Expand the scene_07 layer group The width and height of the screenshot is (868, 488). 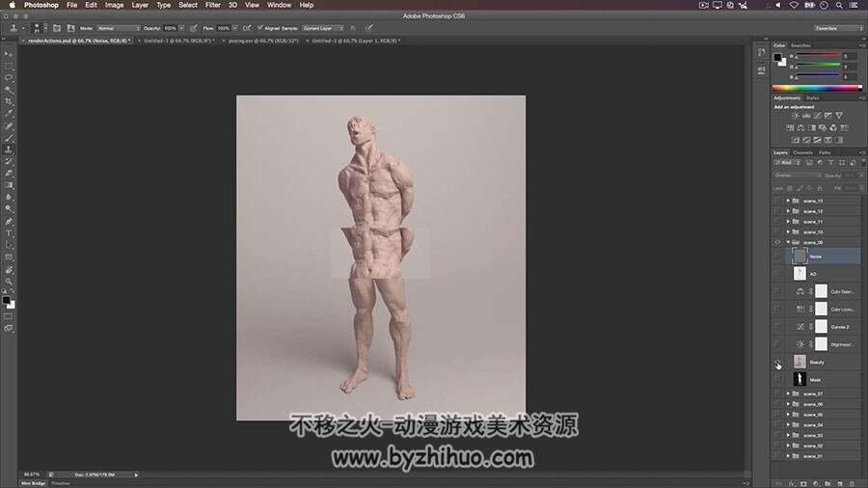pyautogui.click(x=788, y=393)
